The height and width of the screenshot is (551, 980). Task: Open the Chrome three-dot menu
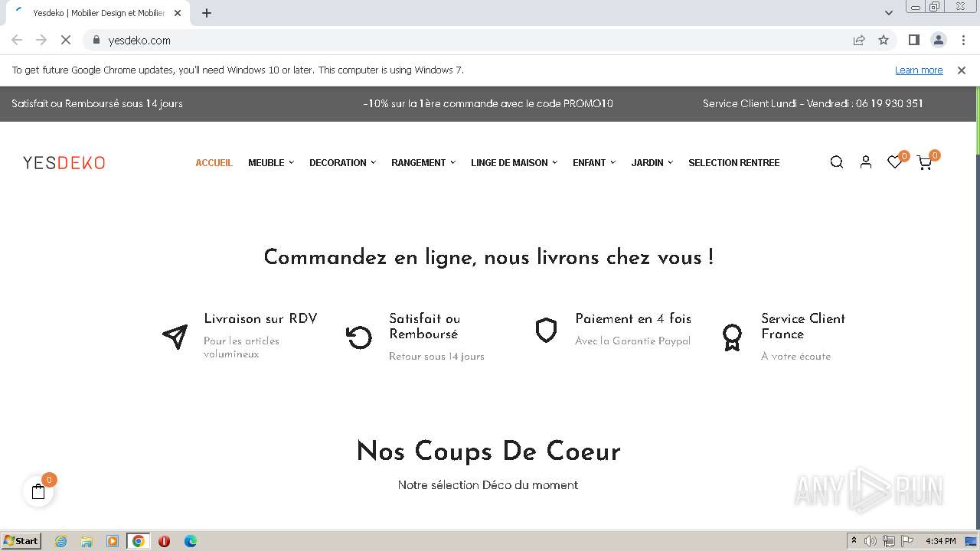tap(962, 40)
